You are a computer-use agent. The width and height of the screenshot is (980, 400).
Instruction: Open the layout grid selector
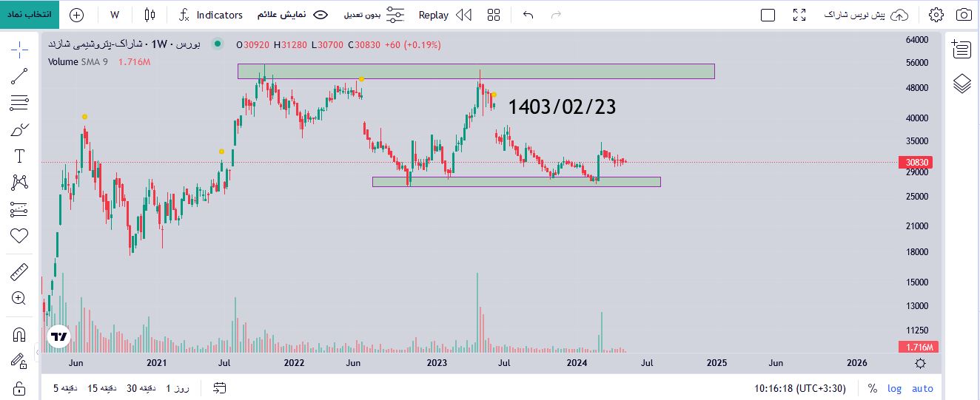click(x=494, y=15)
